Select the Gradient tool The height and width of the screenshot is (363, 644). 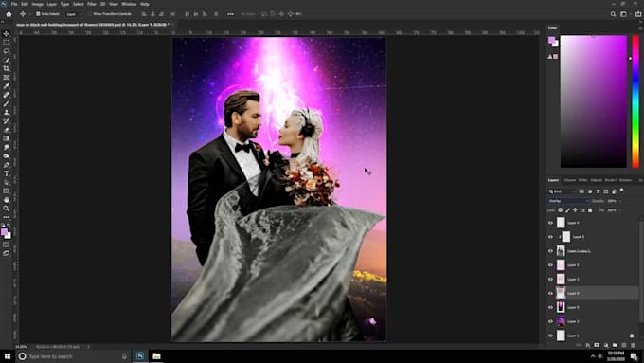[7, 138]
